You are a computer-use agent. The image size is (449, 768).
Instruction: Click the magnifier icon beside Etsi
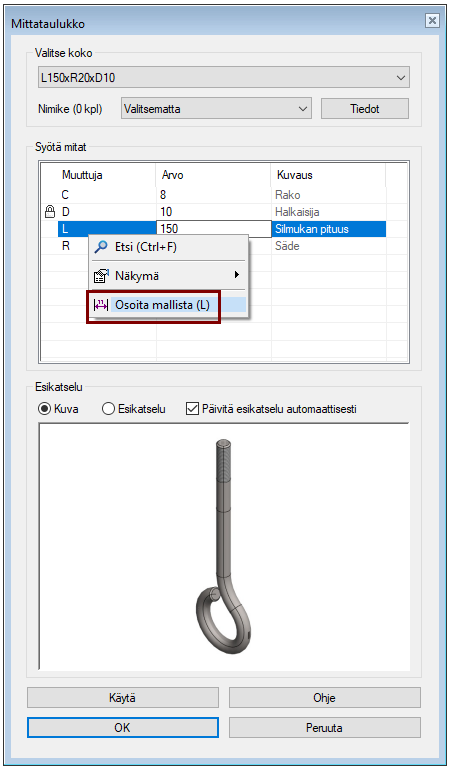tap(101, 247)
